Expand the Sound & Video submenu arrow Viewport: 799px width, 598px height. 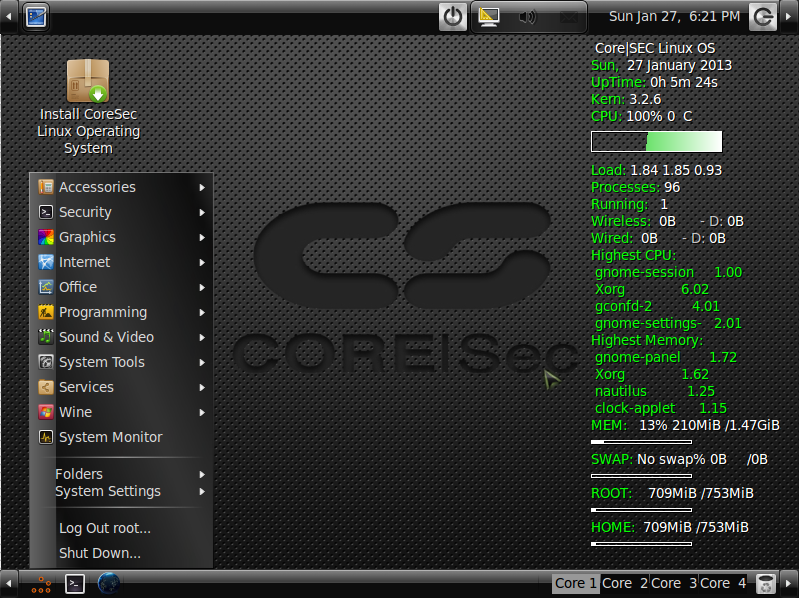coord(202,337)
